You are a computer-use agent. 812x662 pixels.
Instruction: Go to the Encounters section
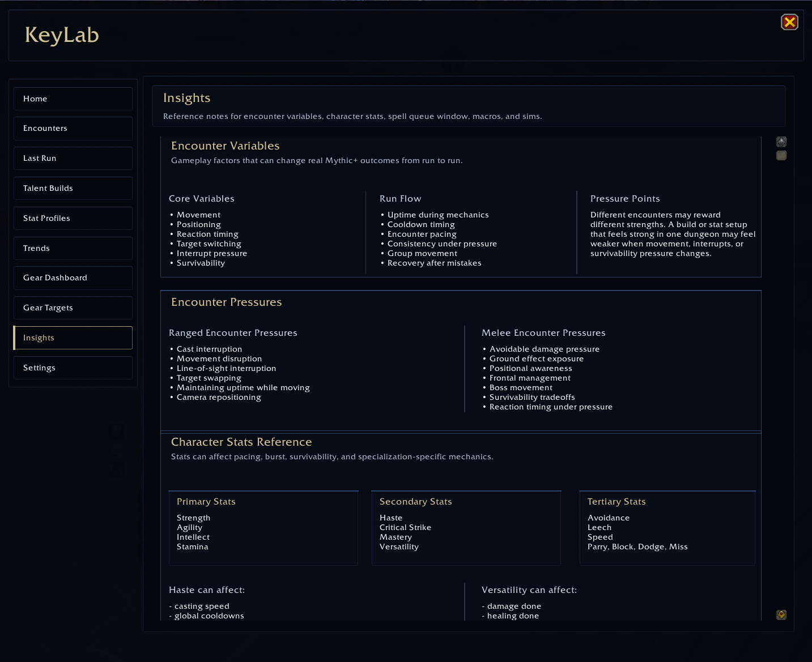click(73, 129)
